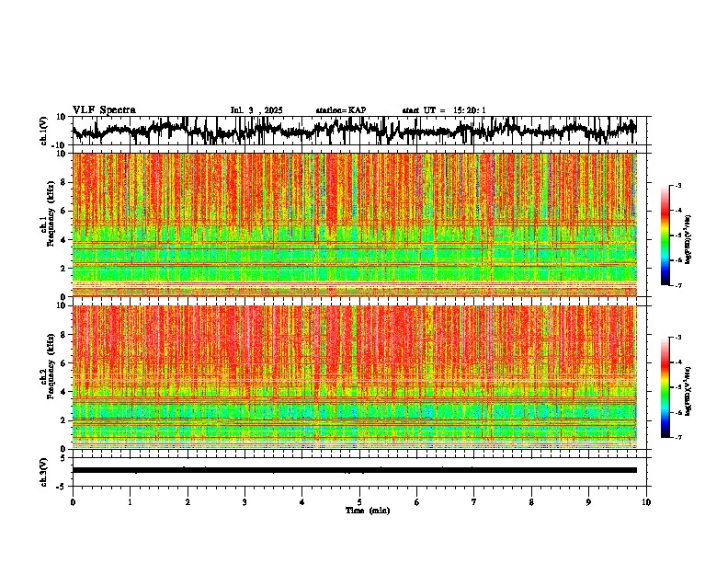728x563 pixels.
Task: Select the ch.2 color bar log(PSD) unit label
Action: click(688, 391)
